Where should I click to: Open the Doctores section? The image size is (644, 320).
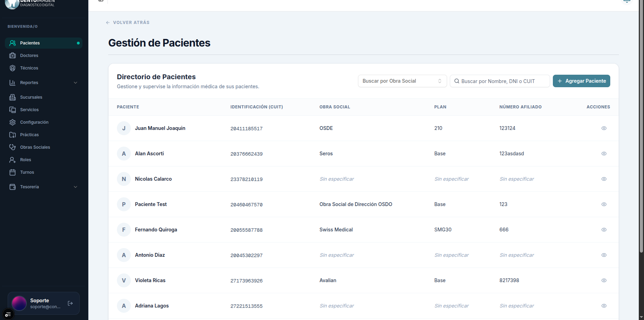43,56
